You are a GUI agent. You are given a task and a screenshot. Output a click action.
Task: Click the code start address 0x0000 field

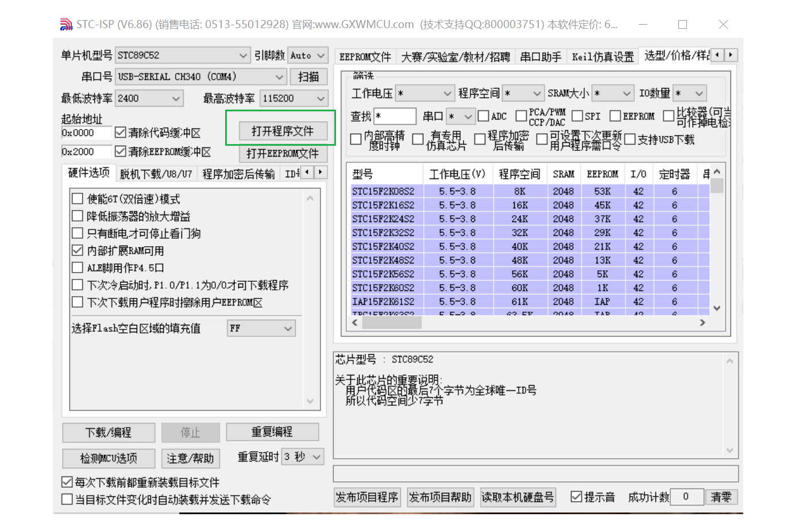coord(86,133)
